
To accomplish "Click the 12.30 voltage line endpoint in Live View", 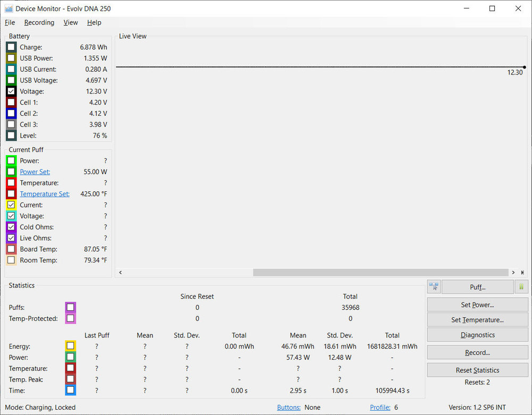I will click(x=525, y=67).
